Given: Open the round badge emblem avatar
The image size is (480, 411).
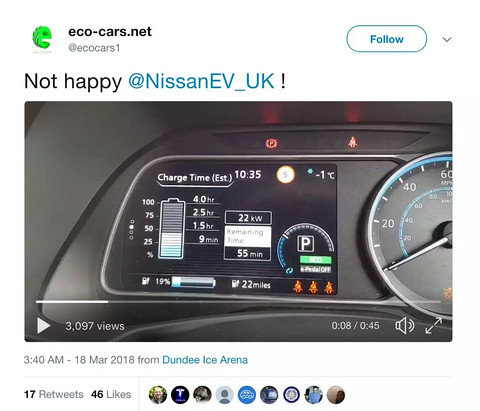Looking at the screenshot, I should tap(292, 395).
